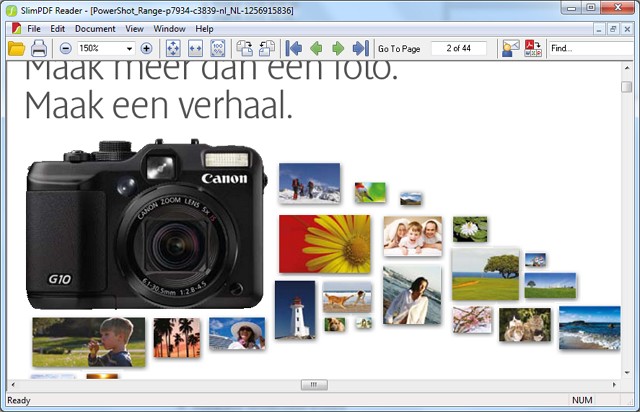The image size is (640, 412).
Task: Close the inner document window
Action: click(627, 29)
